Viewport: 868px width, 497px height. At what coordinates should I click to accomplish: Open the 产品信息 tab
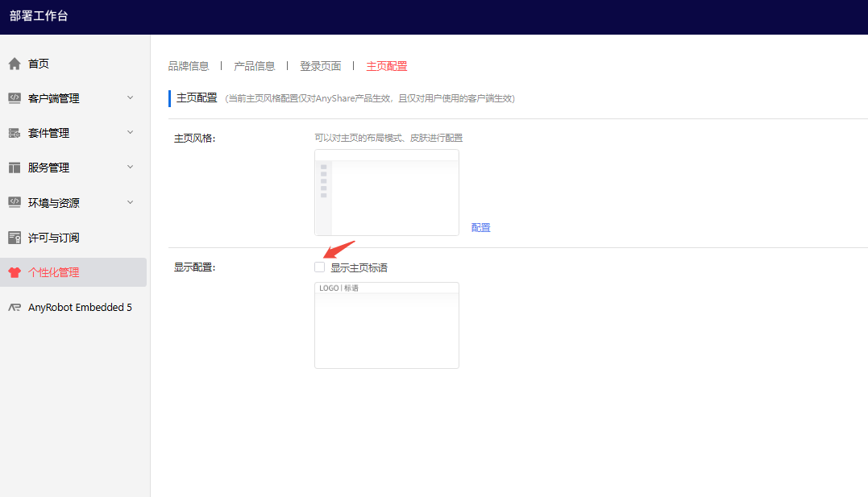pyautogui.click(x=255, y=66)
